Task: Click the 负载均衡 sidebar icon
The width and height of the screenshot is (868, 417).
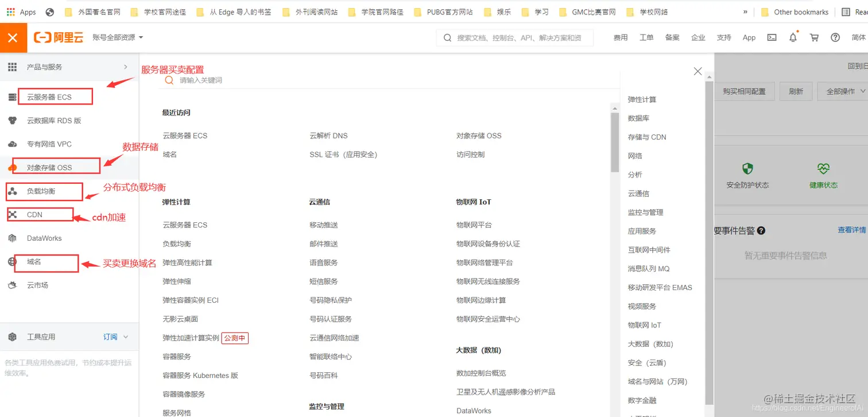Action: tap(13, 191)
